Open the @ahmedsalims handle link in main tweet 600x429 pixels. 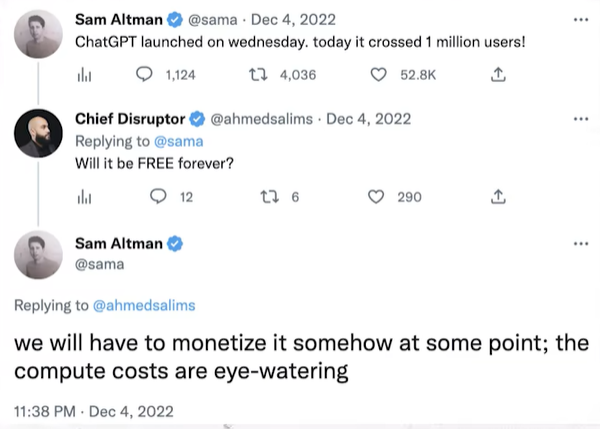(x=144, y=305)
